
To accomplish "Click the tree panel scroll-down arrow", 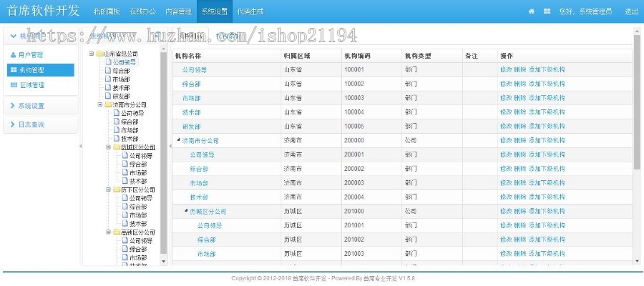I will (163, 261).
